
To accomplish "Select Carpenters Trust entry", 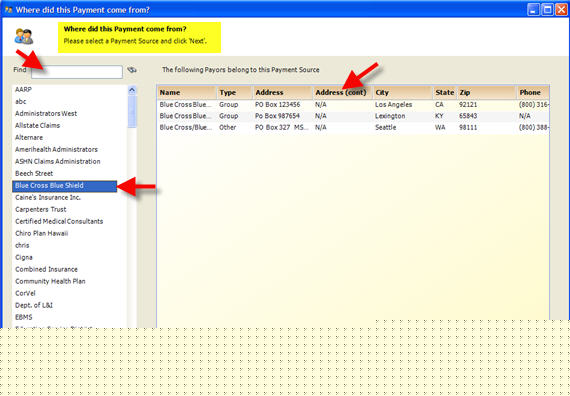I will tap(41, 209).
